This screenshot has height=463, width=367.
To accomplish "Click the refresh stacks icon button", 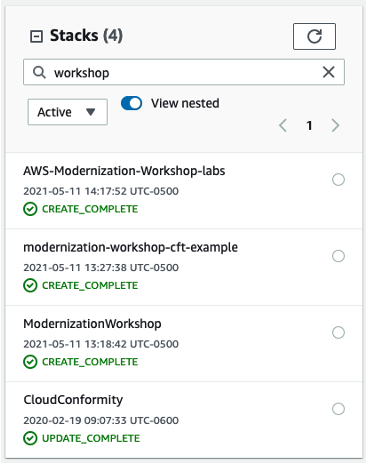I will click(x=314, y=36).
